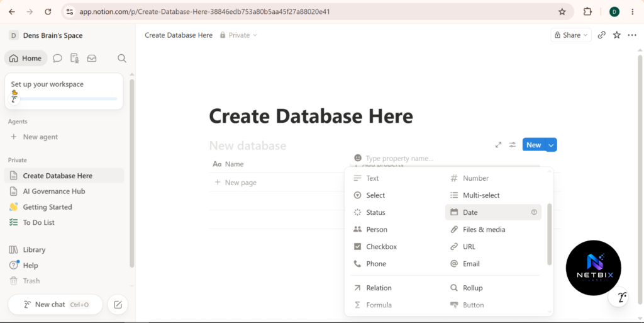Open the Private visibility dropdown

(x=238, y=35)
